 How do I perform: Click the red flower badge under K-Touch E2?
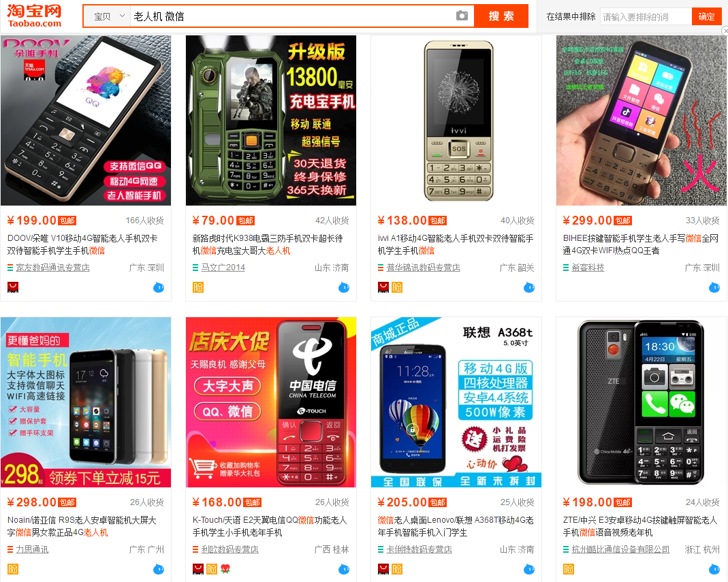pos(225,569)
